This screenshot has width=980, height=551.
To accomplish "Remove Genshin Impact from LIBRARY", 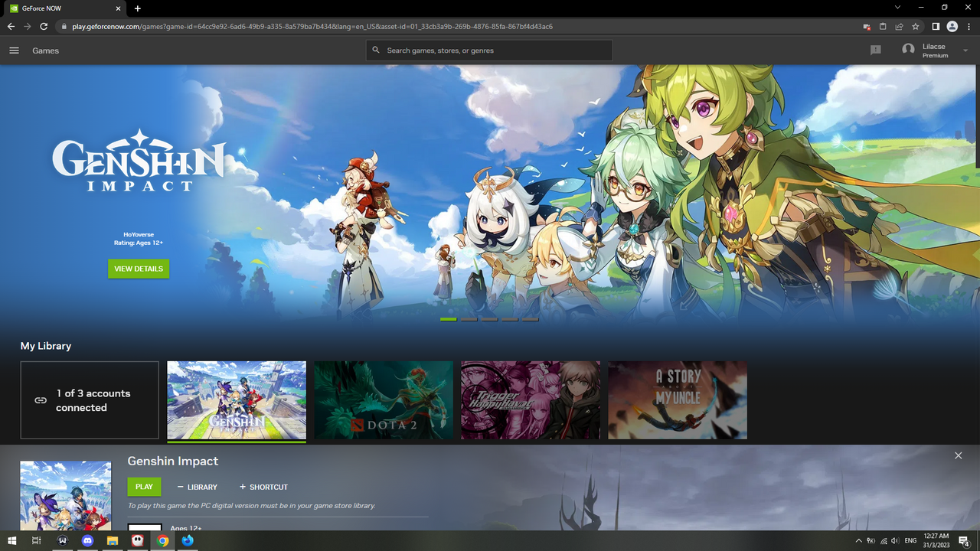I will (x=197, y=487).
